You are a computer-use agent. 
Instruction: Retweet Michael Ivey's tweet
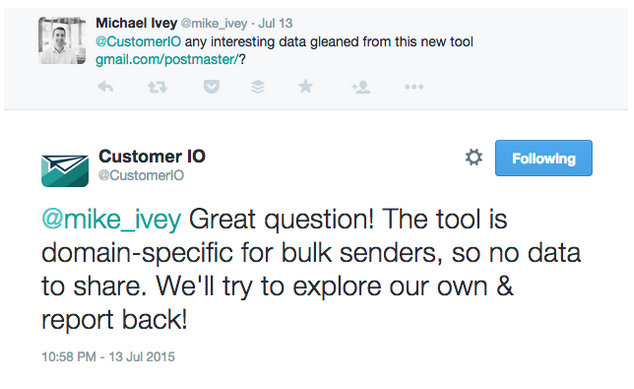click(x=157, y=87)
